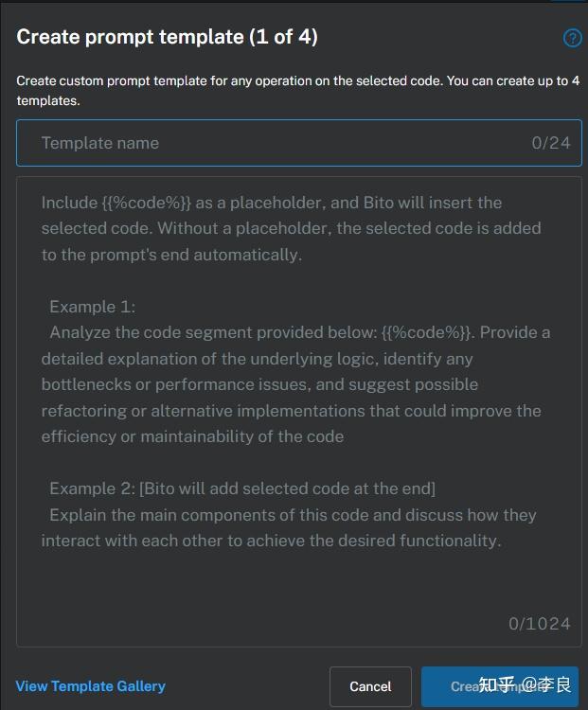Focus the Template name input field
This screenshot has height=710, width=588.
[275, 143]
